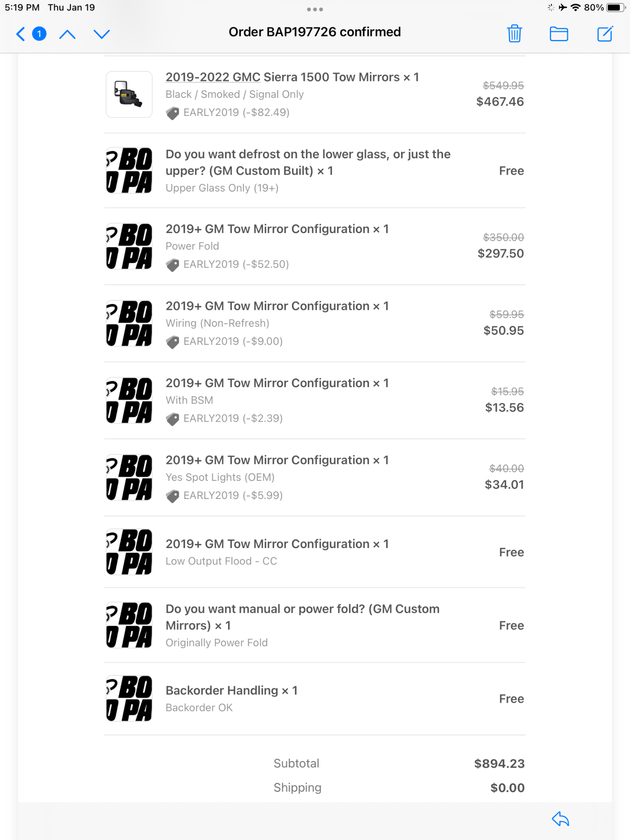Tap the tow mirrors product thumbnail
Image resolution: width=630 pixels, height=840 pixels.
tap(129, 94)
